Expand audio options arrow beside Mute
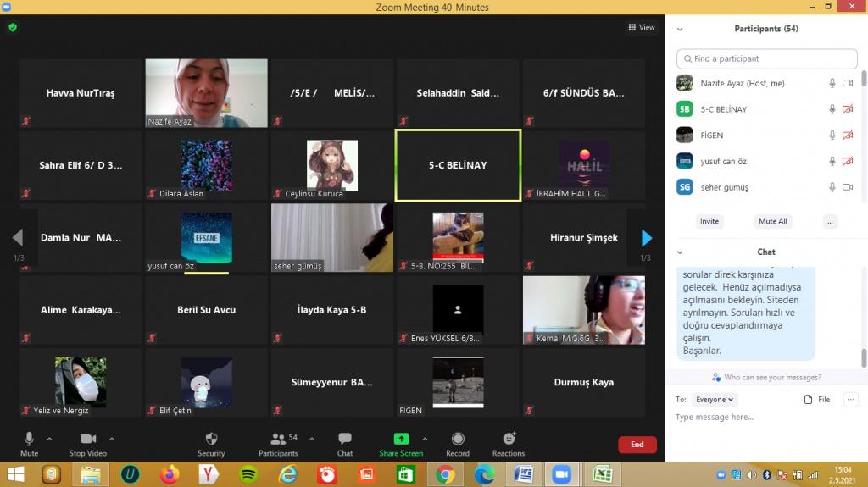 coord(49,439)
